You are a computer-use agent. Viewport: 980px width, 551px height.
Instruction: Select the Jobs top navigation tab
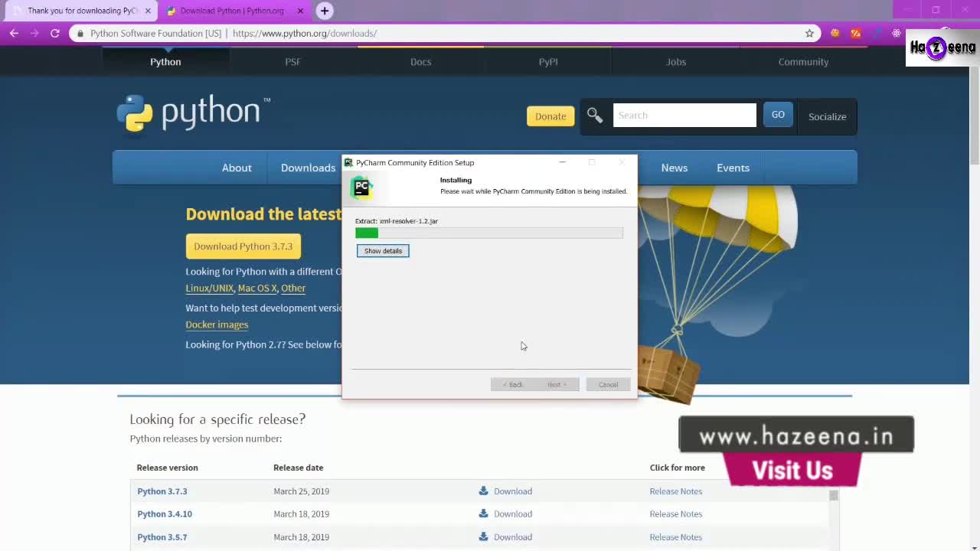(676, 62)
